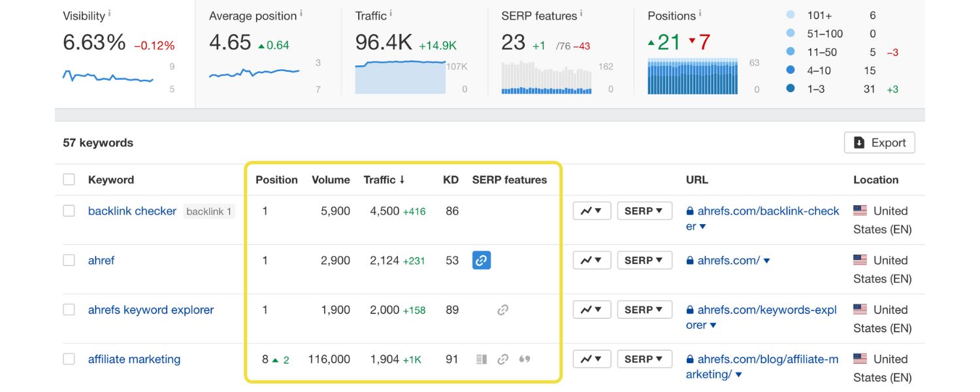Sort by the Volume column header

pyautogui.click(x=331, y=180)
